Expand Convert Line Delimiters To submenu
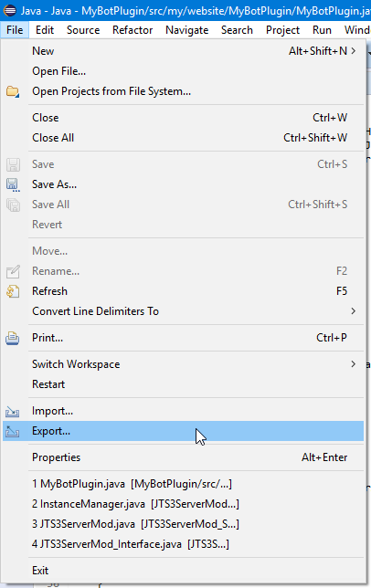371x588 pixels. pos(354,311)
